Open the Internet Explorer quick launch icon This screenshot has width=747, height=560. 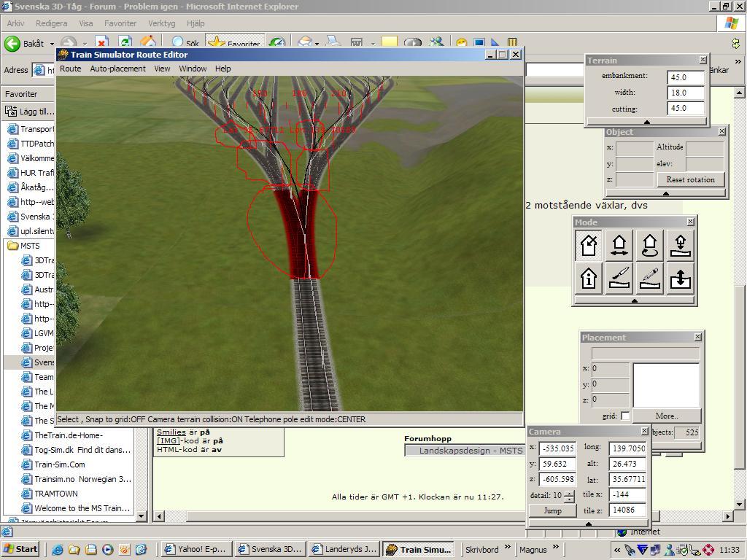pyautogui.click(x=58, y=550)
